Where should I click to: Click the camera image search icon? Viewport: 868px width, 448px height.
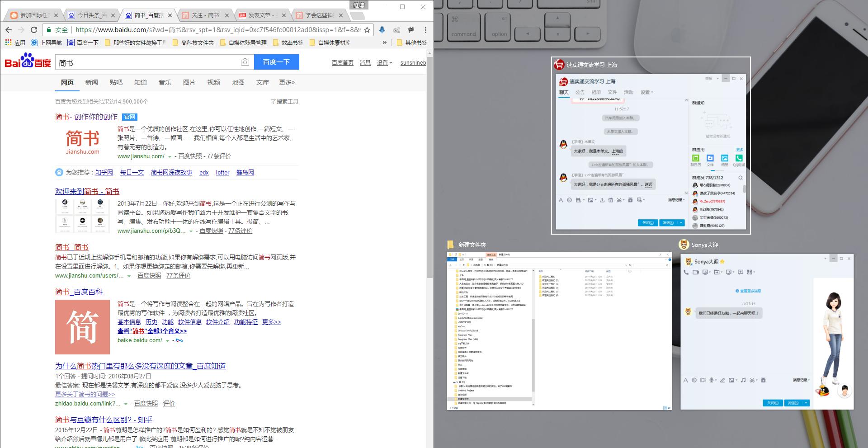pyautogui.click(x=245, y=62)
